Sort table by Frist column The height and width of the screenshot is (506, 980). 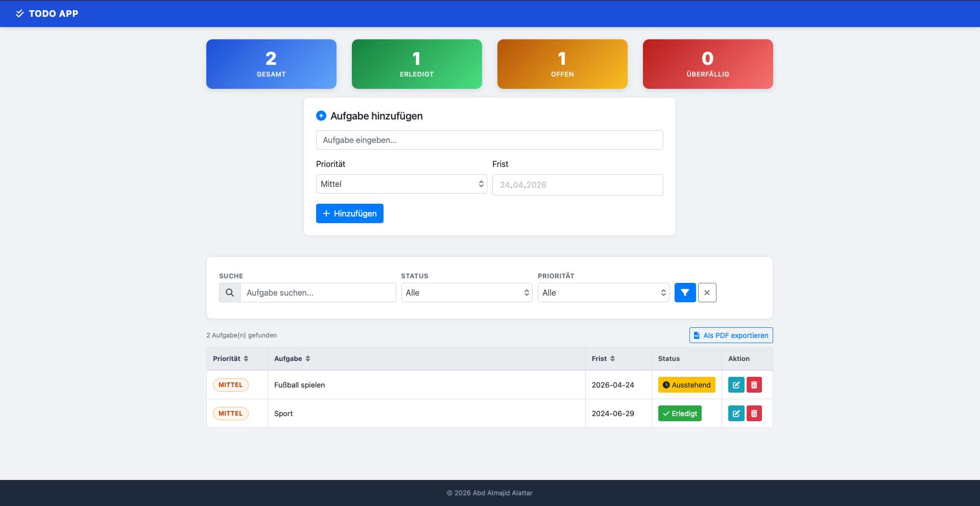[x=603, y=359]
